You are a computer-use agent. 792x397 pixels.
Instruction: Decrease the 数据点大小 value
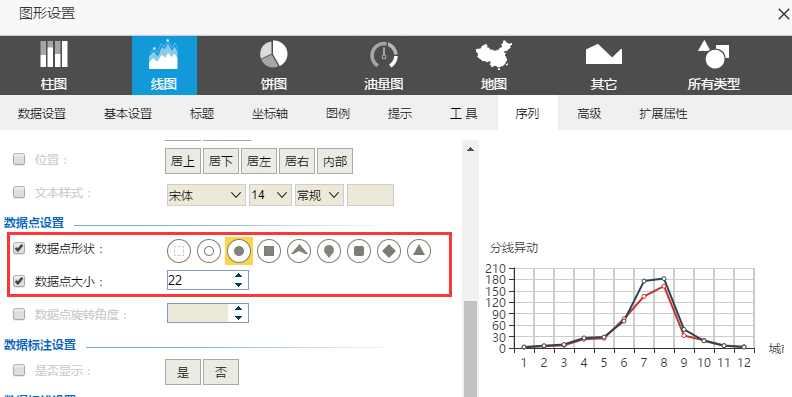238,285
